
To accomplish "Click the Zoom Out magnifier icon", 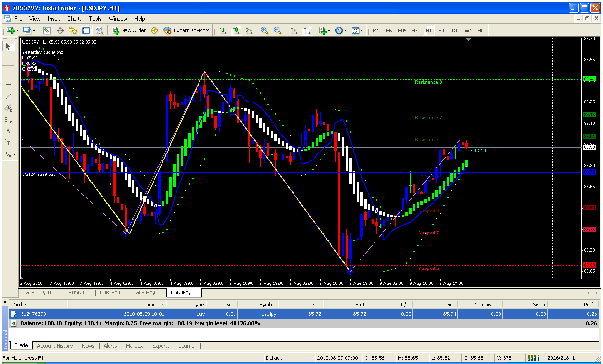I will (277, 30).
